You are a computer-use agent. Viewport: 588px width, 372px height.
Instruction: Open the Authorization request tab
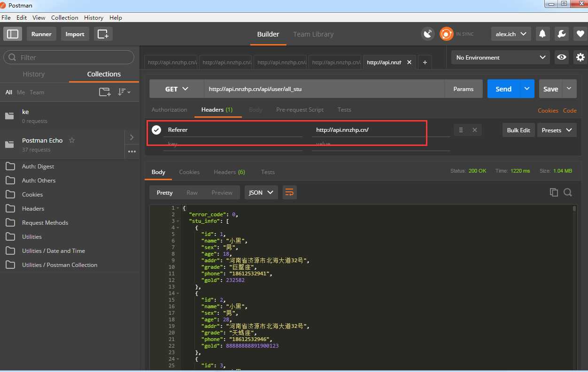pos(169,109)
